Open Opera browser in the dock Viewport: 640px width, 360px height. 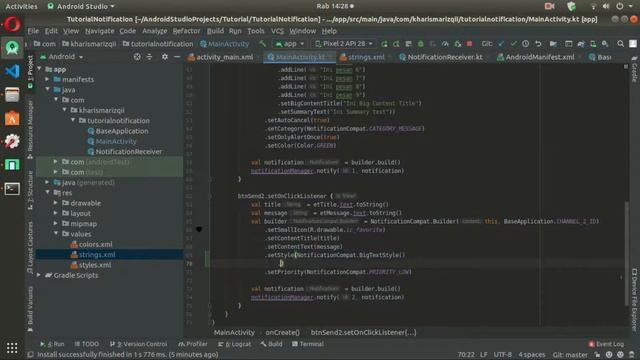pyautogui.click(x=12, y=24)
